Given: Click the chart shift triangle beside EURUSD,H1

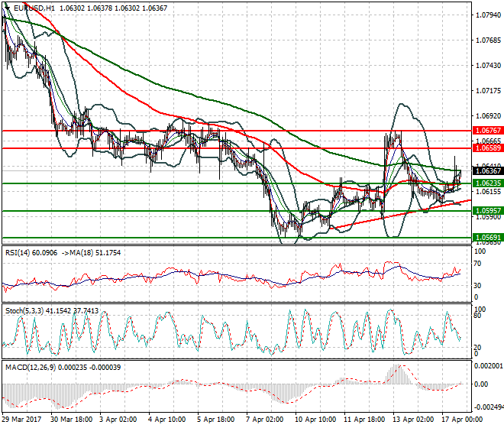Looking at the screenshot, I should point(8,8).
